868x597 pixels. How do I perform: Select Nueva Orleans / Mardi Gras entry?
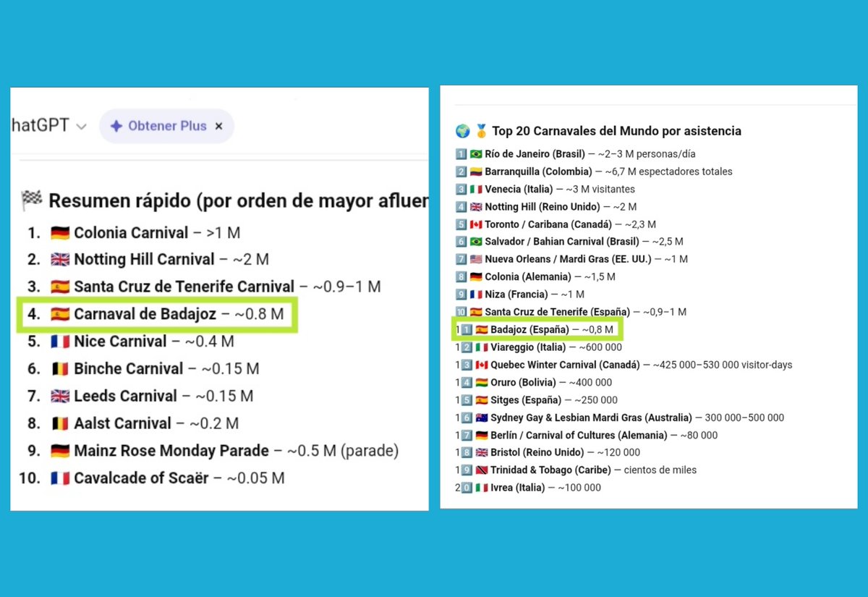[586, 259]
